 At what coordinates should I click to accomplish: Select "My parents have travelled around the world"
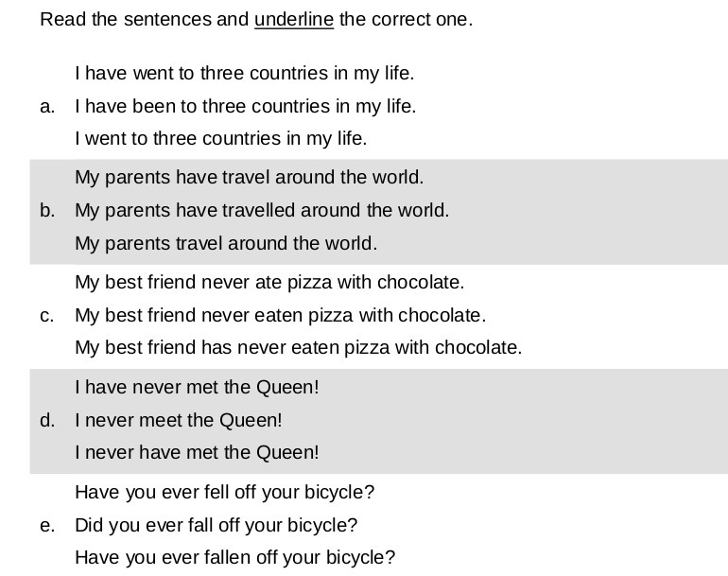coord(262,210)
